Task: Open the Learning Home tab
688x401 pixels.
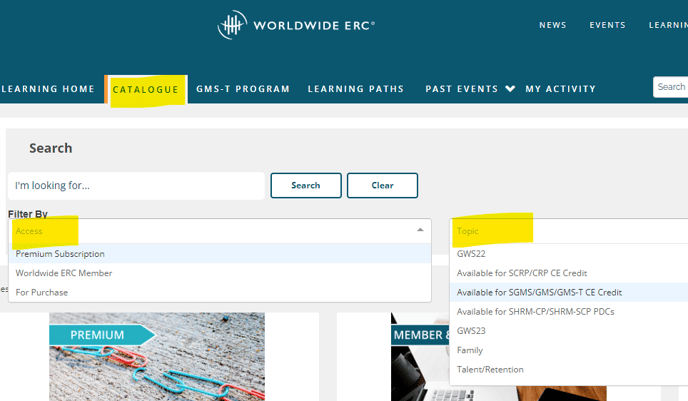Action: click(48, 89)
